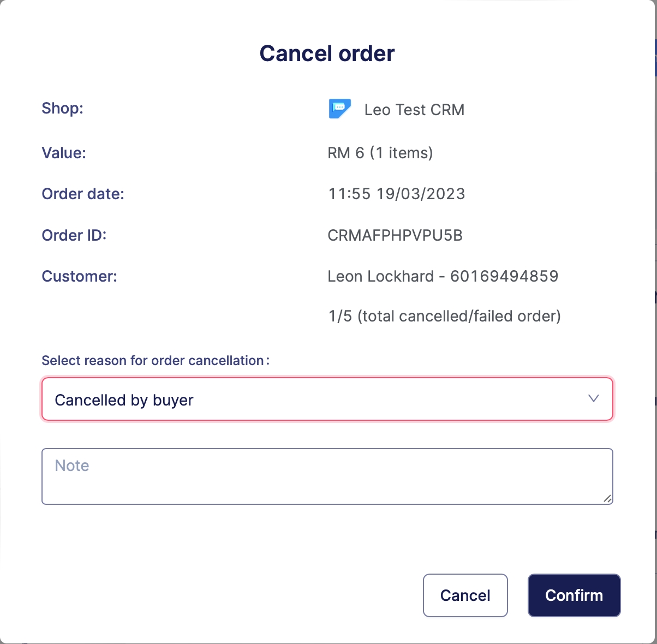Click the dropdown chevron arrow
The width and height of the screenshot is (657, 644).
[594, 399]
